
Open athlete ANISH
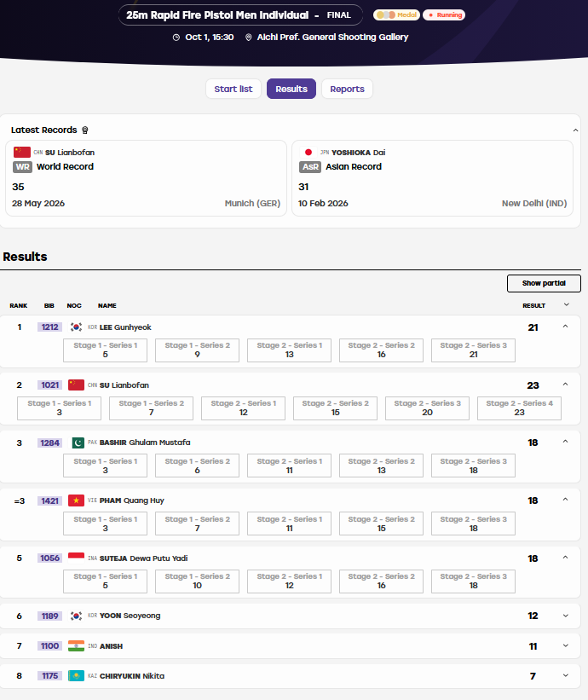pos(111,646)
